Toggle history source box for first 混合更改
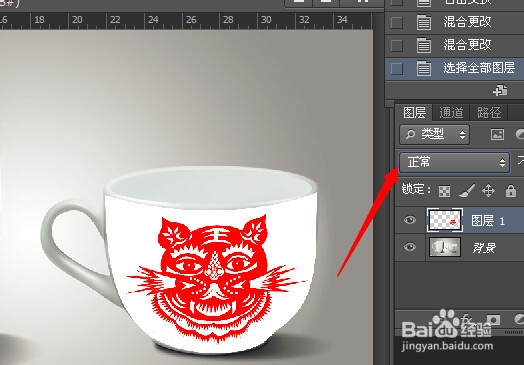Viewport: 524px width, 365px height. coord(397,22)
